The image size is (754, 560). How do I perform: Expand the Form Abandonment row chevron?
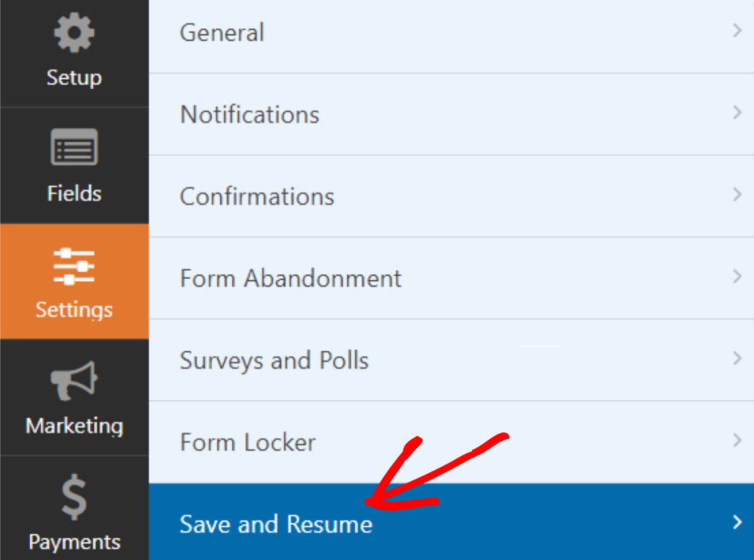[x=737, y=276]
